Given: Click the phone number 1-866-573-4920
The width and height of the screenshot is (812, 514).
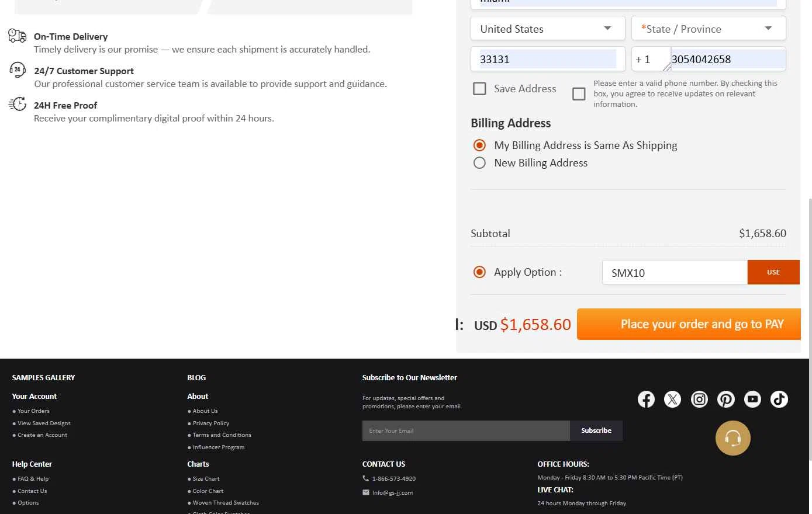Looking at the screenshot, I should pyautogui.click(x=394, y=479).
